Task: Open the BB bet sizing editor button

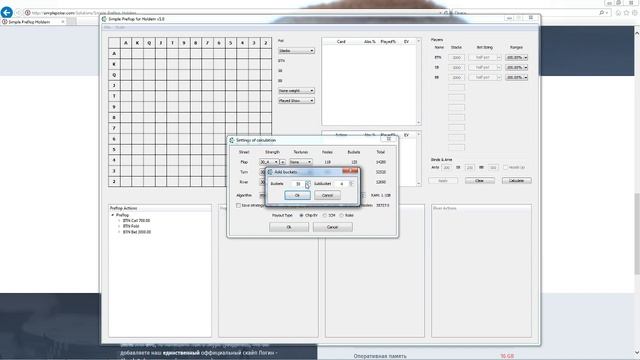Action: (x=499, y=77)
